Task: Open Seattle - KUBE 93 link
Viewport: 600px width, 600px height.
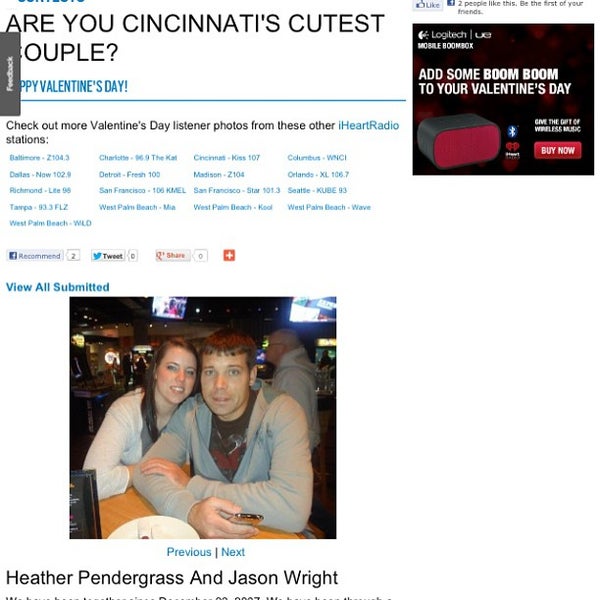Action: click(317, 190)
